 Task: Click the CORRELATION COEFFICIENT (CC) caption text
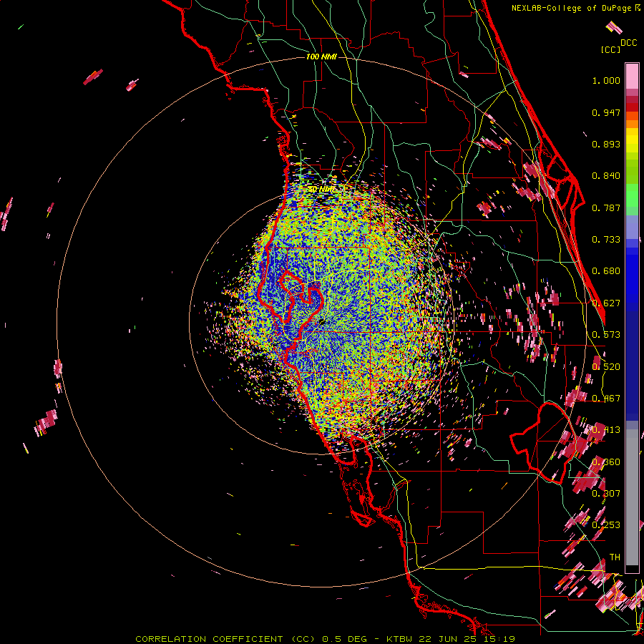click(x=225, y=639)
